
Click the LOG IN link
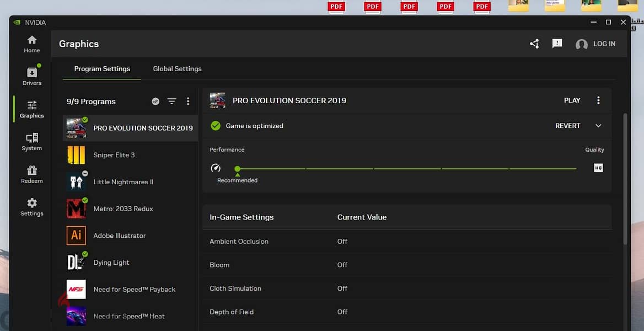(604, 44)
